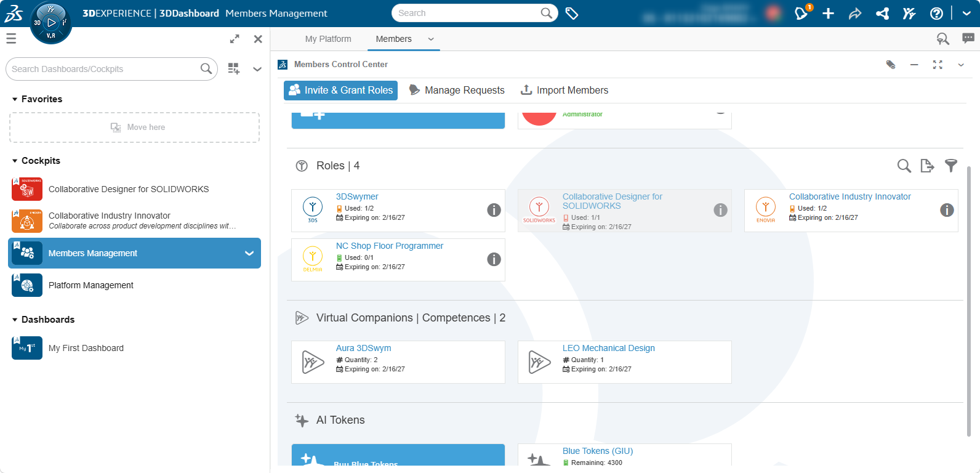Viewport: 980px width, 473px height.
Task: Open Blue Tokens (GIU) link
Action: (x=598, y=451)
